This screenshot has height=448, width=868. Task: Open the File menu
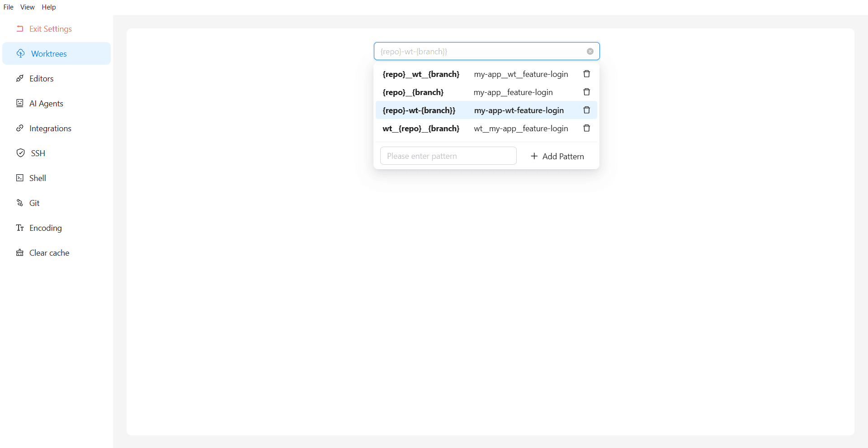coord(9,7)
